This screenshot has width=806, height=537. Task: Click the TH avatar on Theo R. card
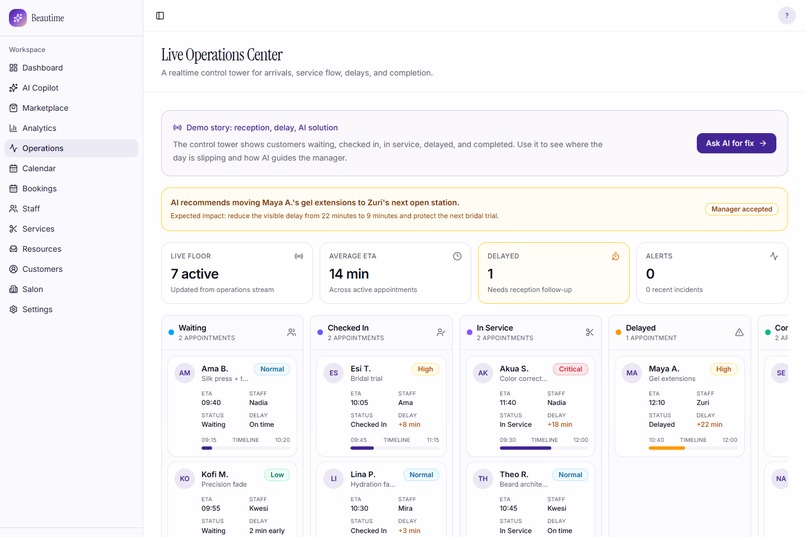(x=483, y=478)
